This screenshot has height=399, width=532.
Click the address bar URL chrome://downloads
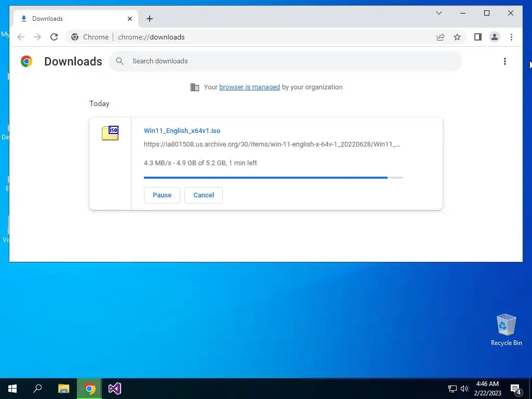click(x=151, y=37)
